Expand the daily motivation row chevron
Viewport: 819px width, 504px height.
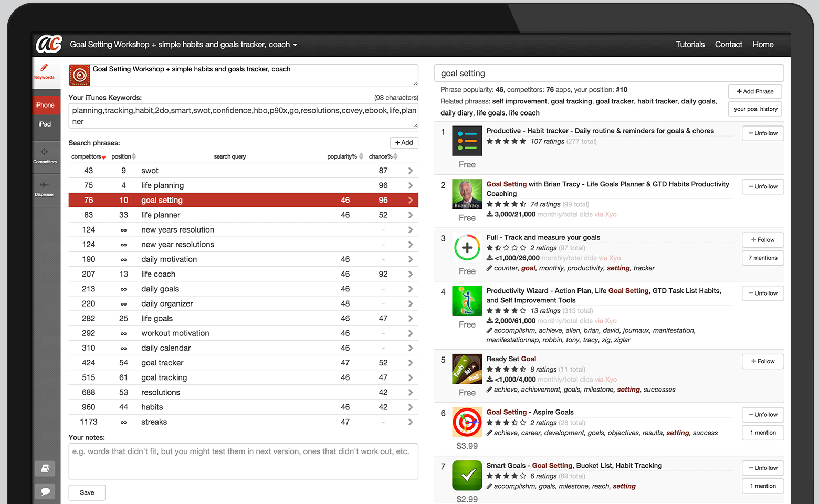click(x=411, y=259)
